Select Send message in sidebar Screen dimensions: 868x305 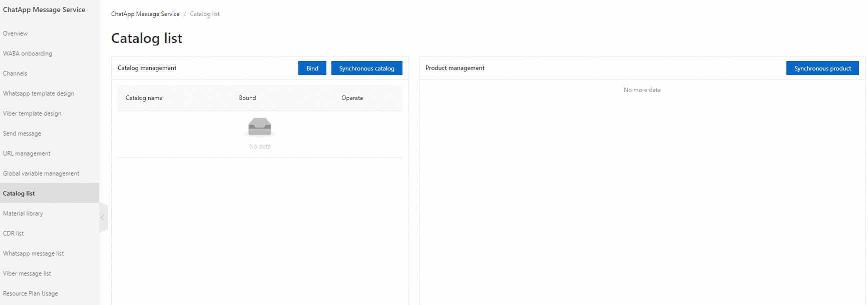point(22,133)
